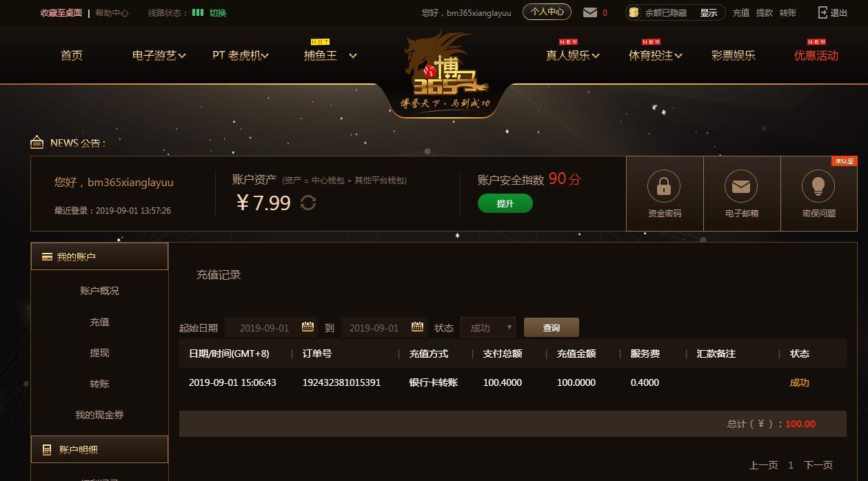Switch line status via 切换
The width and height of the screenshot is (868, 481).
(x=218, y=12)
